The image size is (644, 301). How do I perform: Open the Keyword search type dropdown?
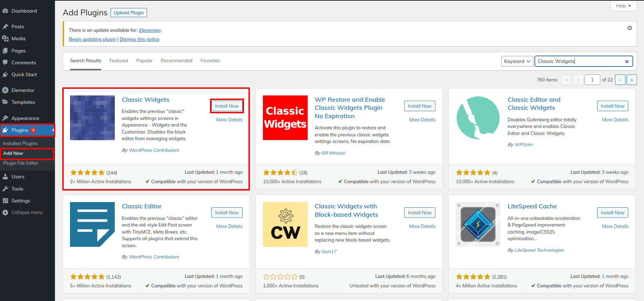point(517,61)
